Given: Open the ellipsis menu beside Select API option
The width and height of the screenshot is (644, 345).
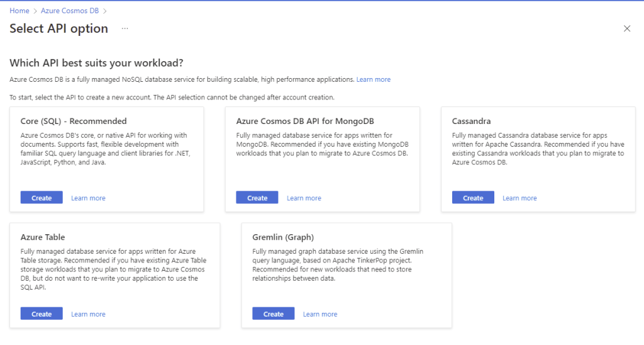Looking at the screenshot, I should pyautogui.click(x=125, y=28).
